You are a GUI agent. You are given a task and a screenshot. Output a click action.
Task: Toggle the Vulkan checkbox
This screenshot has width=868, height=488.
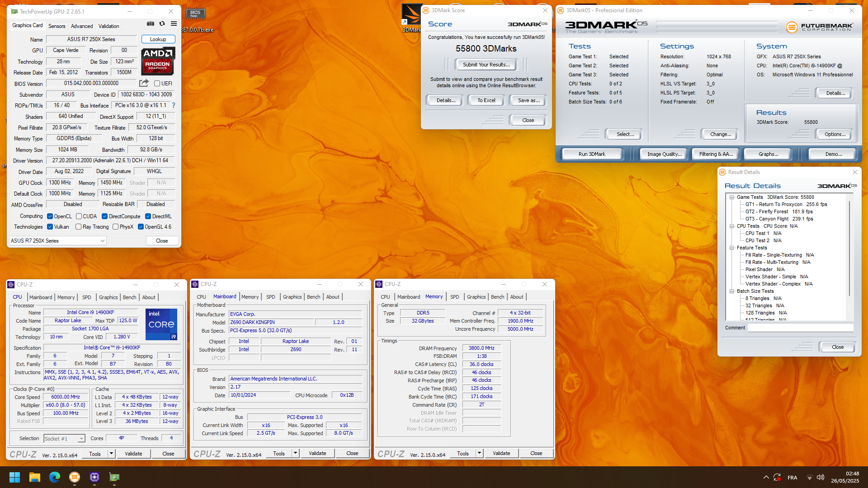point(50,227)
